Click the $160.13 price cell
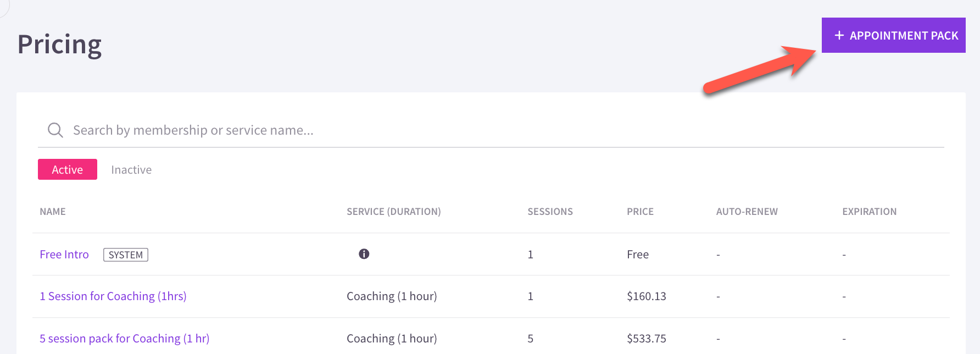The width and height of the screenshot is (980, 354). coord(647,296)
